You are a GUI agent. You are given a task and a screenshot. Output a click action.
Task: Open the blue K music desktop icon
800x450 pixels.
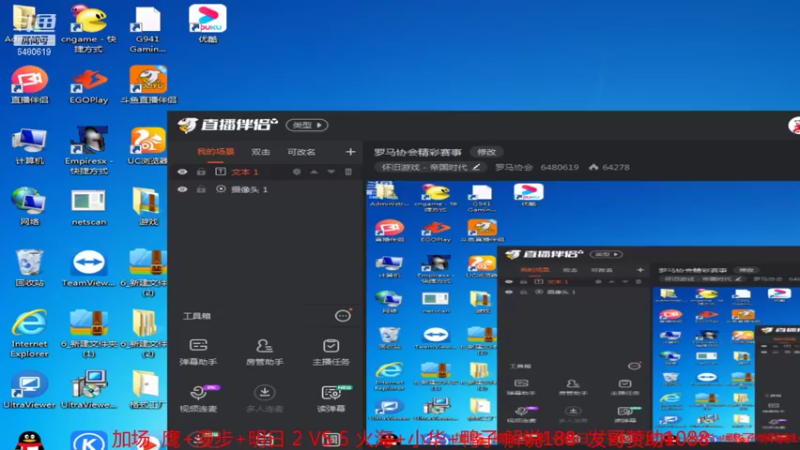pos(89,441)
